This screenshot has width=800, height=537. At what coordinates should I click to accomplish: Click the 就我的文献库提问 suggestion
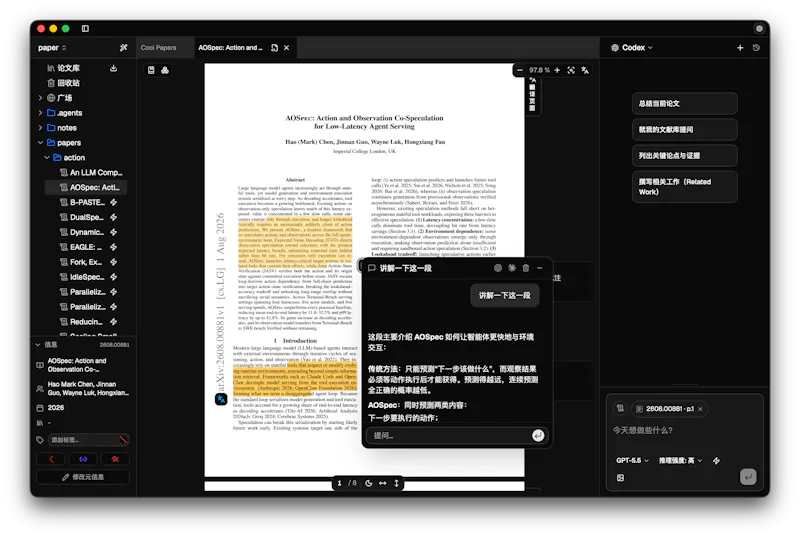685,130
